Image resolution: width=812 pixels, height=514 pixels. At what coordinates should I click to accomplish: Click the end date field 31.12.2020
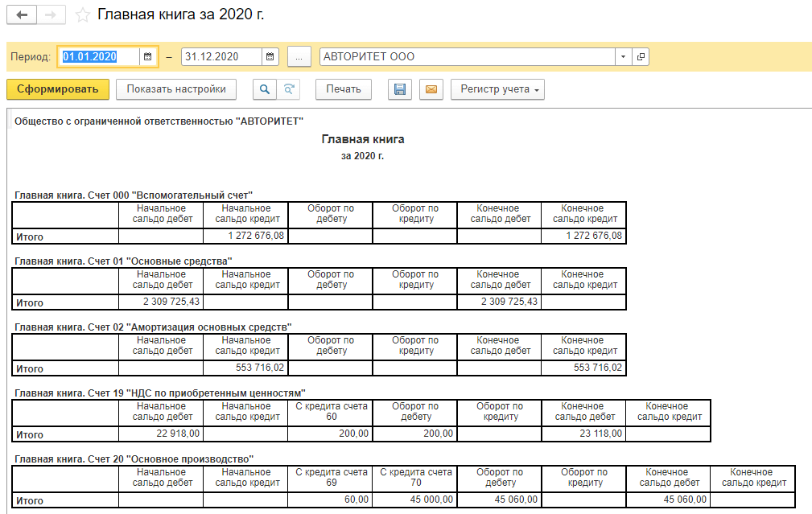click(x=221, y=57)
